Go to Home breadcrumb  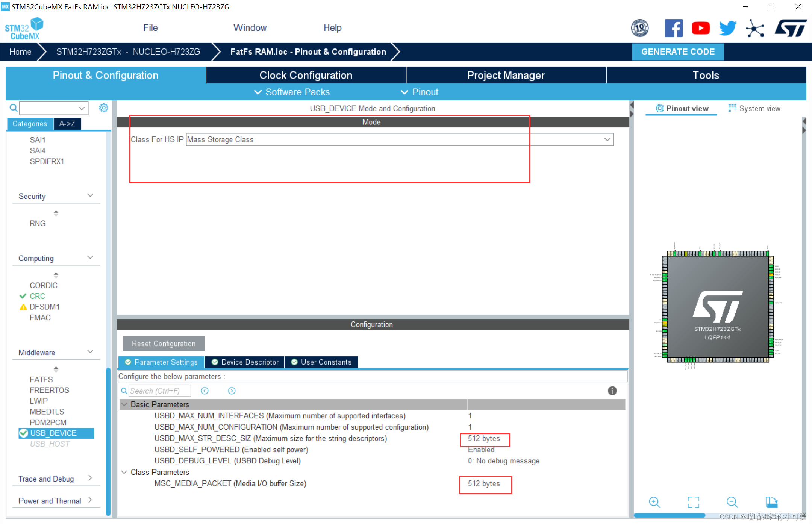tap(20, 52)
